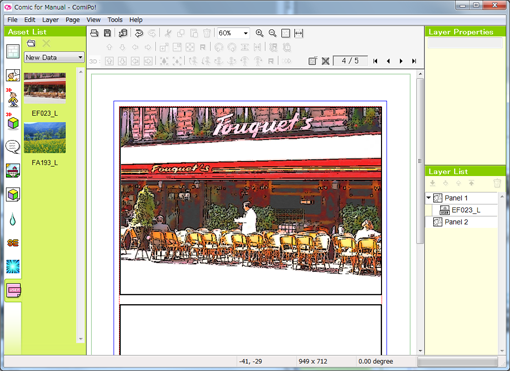Open the Layer menu

pyautogui.click(x=50, y=20)
